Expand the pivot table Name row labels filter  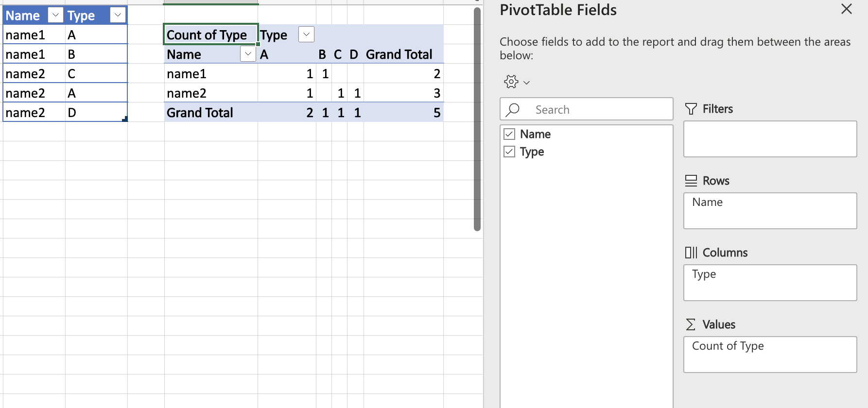pos(248,54)
